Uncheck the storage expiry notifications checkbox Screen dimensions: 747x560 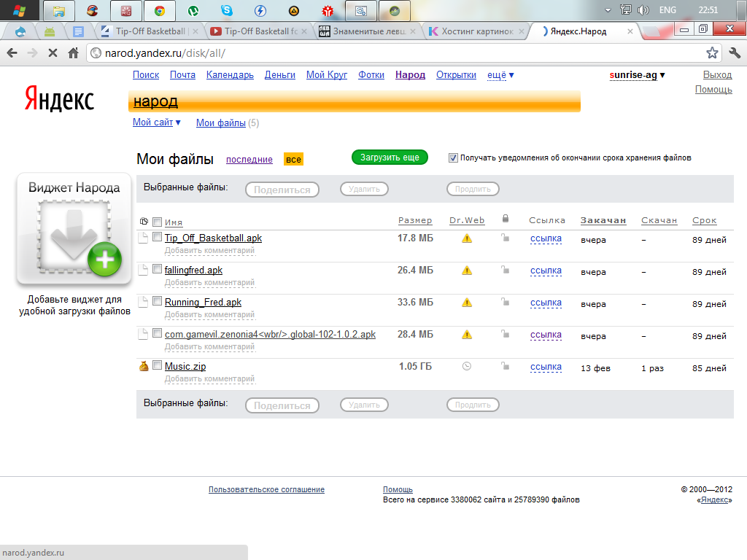(453, 157)
